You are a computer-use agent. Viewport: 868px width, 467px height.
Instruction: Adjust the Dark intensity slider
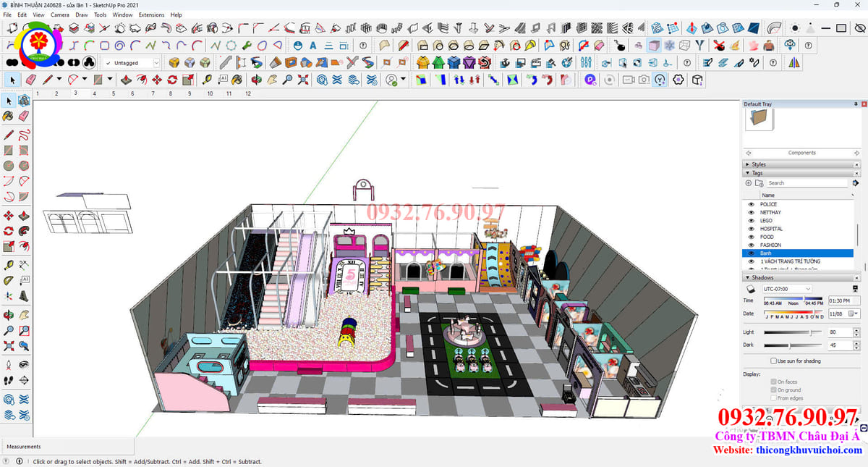click(x=793, y=345)
